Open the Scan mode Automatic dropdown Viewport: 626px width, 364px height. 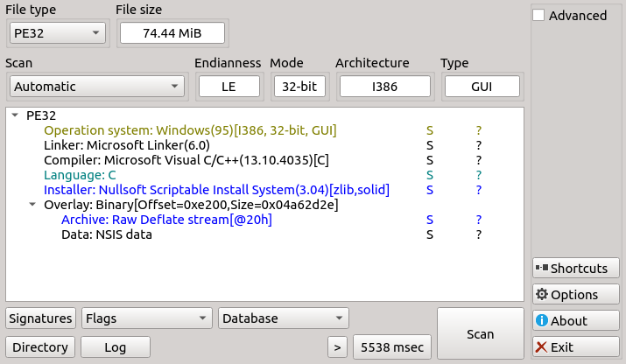point(97,87)
